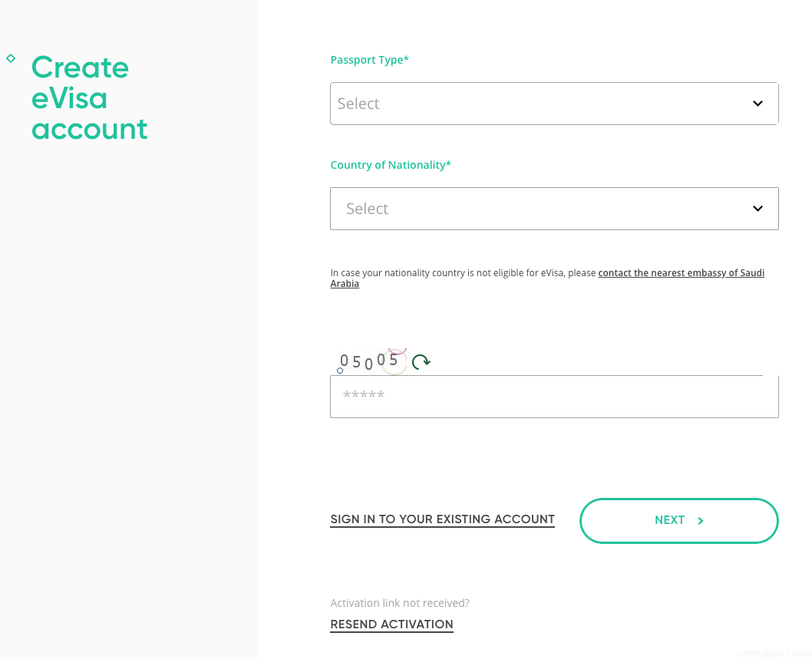Open the Passport Type select box
The image size is (812, 659).
pos(553,104)
